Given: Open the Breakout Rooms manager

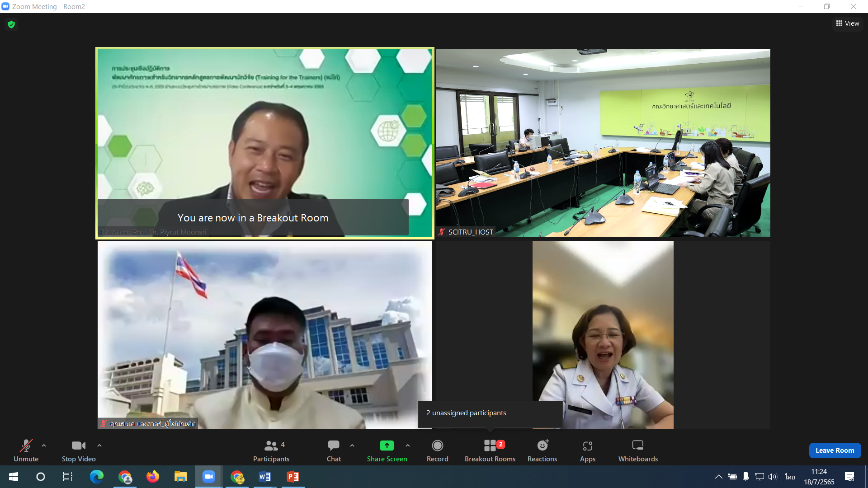Looking at the screenshot, I should (x=490, y=450).
